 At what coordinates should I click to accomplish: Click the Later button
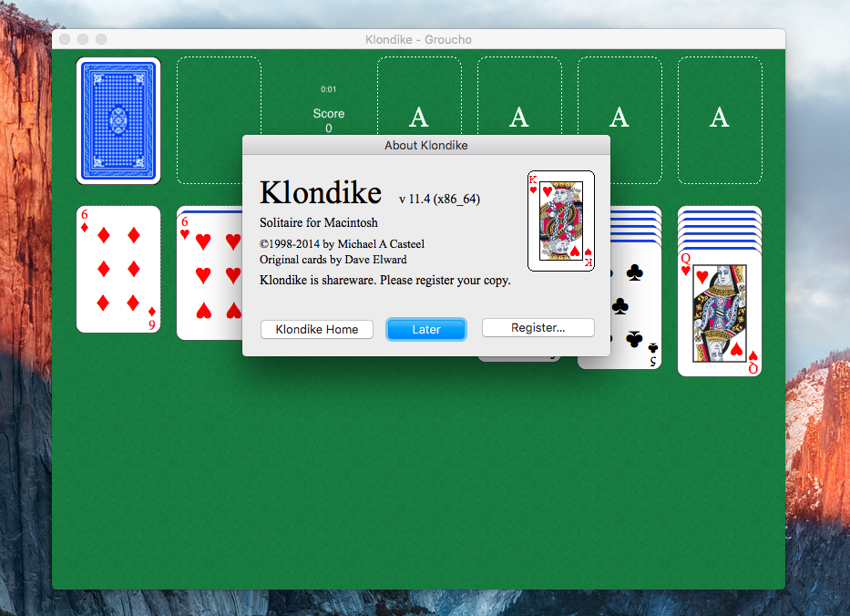pos(426,329)
